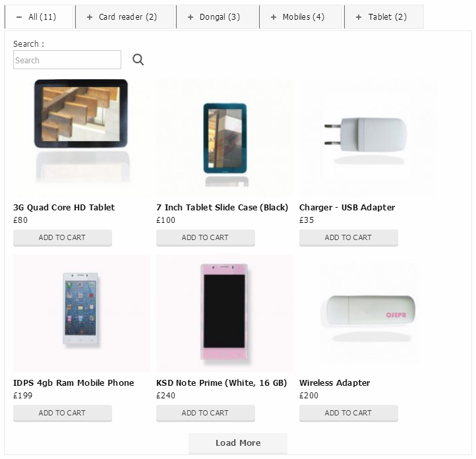476x459 pixels.
Task: Switch to the Tablet (2) tab
Action: pyautogui.click(x=384, y=17)
